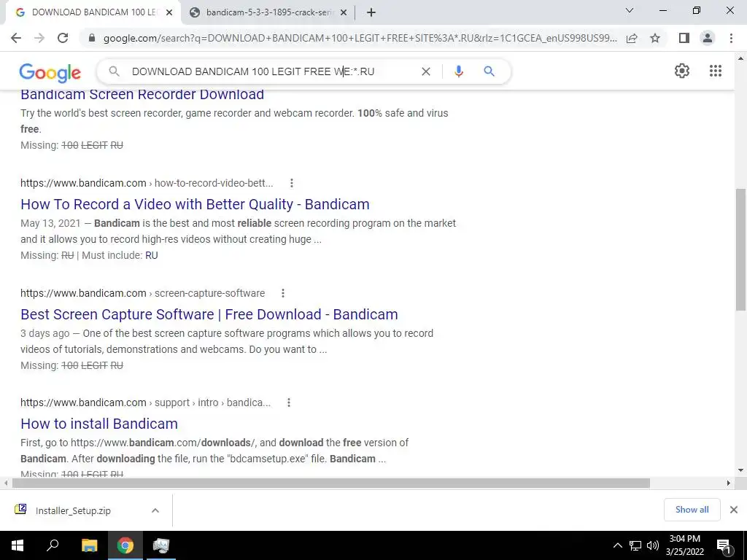
Task: Open the tab search dropdown arrow
Action: tap(630, 10)
